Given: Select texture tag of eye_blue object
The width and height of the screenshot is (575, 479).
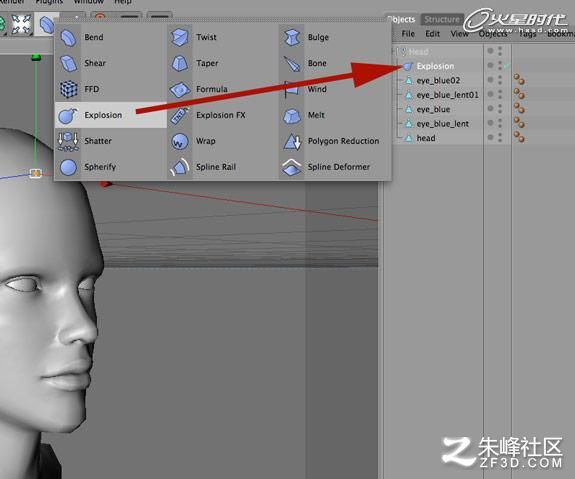Looking at the screenshot, I should [x=519, y=108].
